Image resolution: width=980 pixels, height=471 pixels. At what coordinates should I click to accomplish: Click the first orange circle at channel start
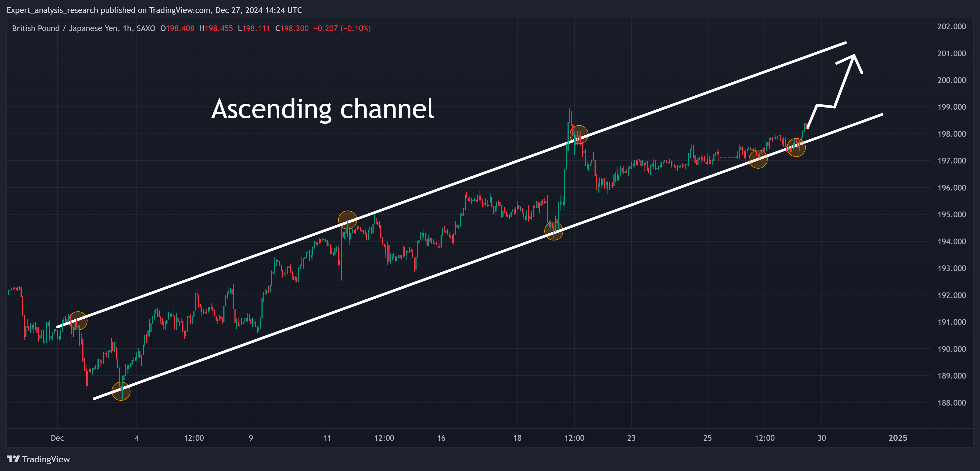(78, 321)
